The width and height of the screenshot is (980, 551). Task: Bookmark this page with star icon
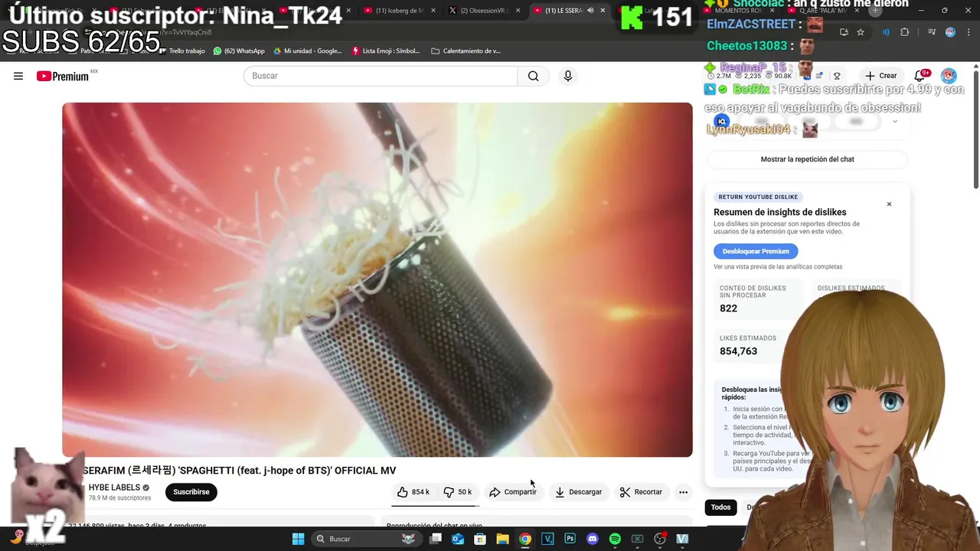pyautogui.click(x=861, y=32)
